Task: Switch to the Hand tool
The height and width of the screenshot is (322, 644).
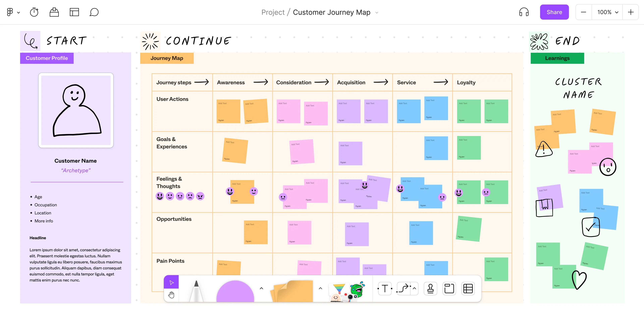Action: tap(171, 295)
